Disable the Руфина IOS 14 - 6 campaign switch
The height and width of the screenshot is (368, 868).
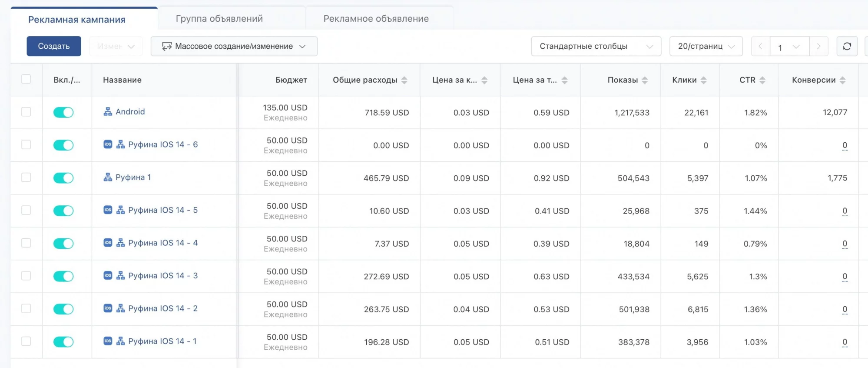pos(63,145)
